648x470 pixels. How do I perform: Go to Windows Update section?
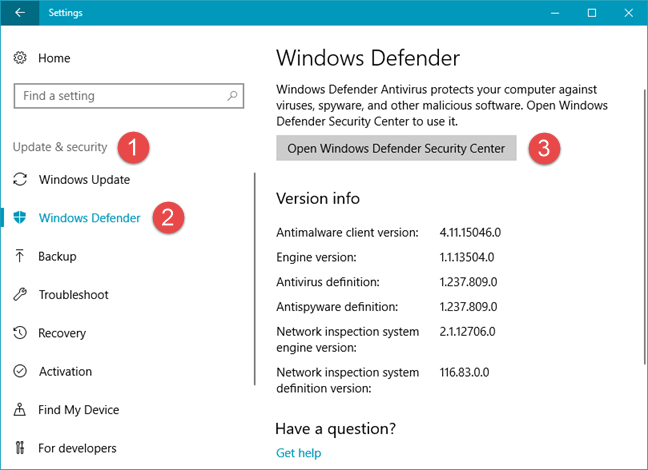tap(84, 180)
